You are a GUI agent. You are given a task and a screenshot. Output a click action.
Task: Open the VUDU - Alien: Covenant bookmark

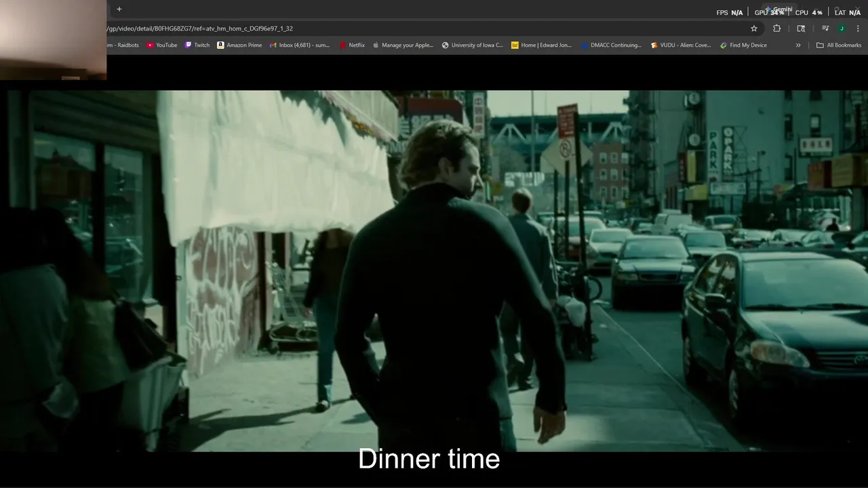681,45
